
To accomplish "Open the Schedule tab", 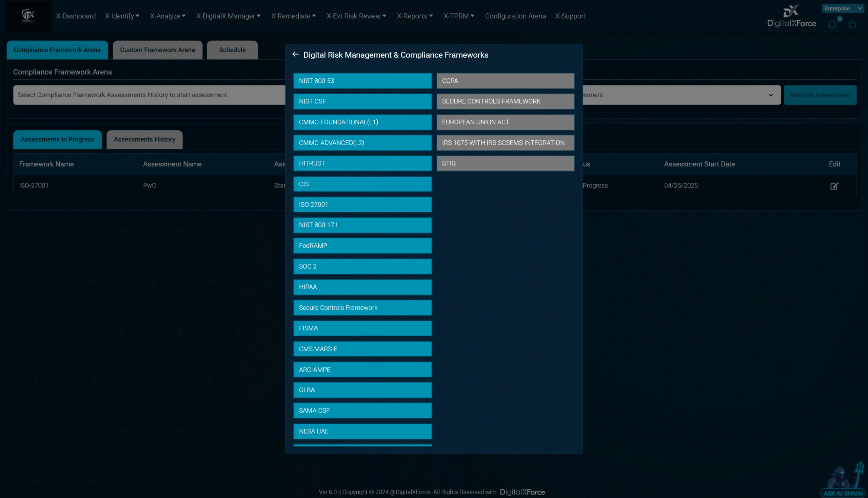I will click(232, 50).
